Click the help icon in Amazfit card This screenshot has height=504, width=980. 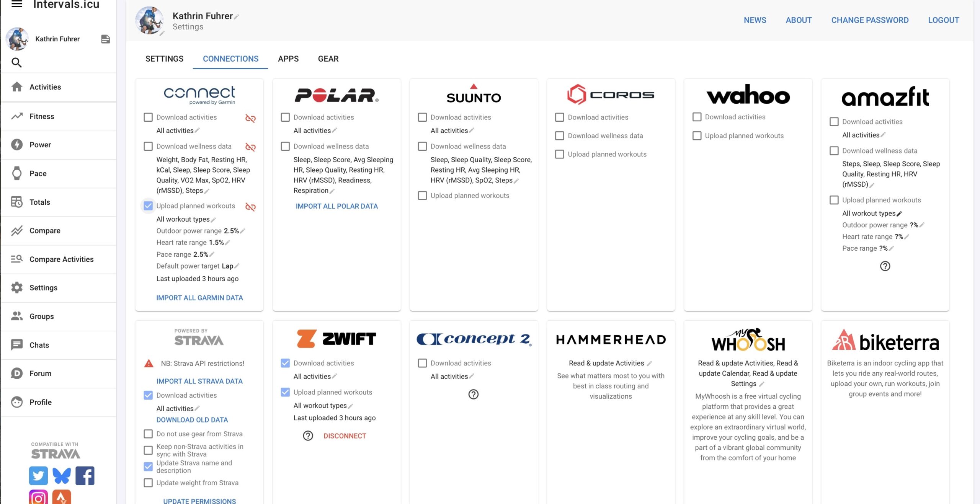point(885,266)
